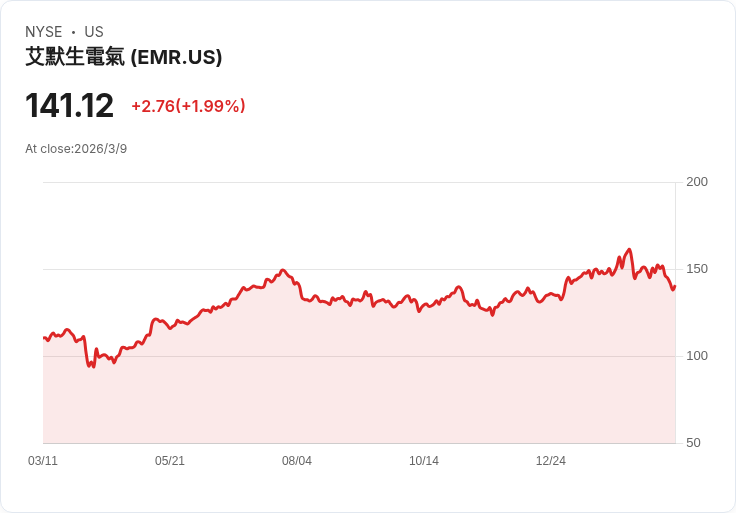Click the NYSE exchange label
Screen dimensions: 736x513
[x=44, y=32]
